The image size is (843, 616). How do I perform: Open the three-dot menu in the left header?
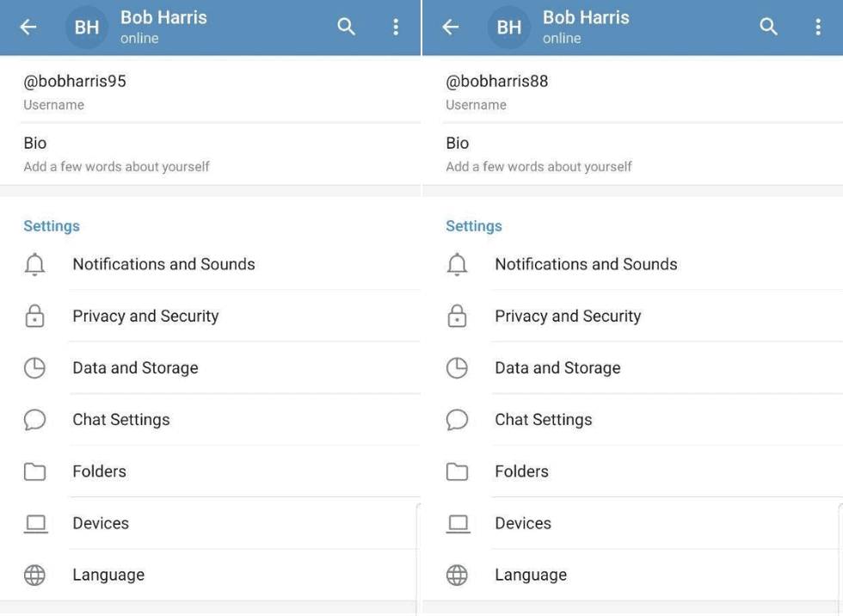click(x=396, y=28)
